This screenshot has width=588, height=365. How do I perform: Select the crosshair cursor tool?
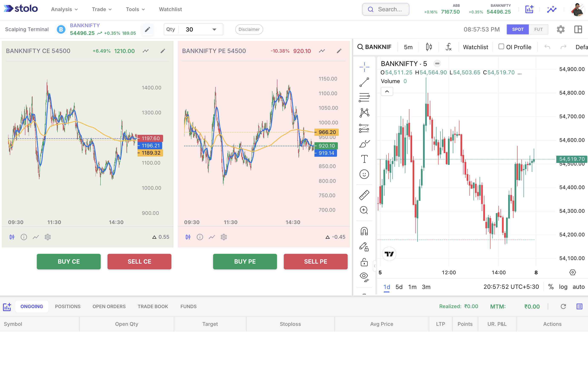click(x=364, y=67)
